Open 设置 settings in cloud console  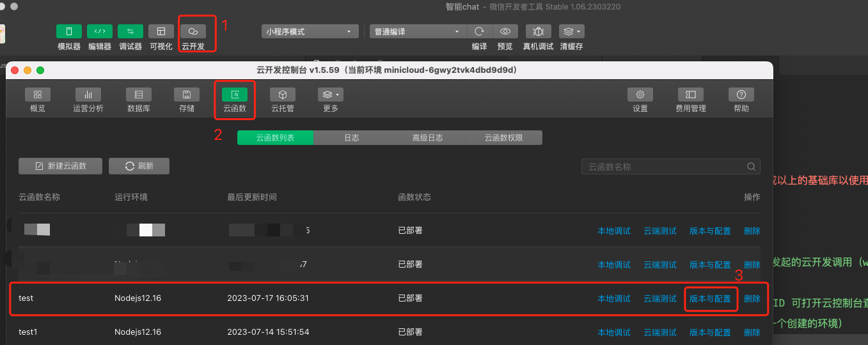pyautogui.click(x=640, y=95)
